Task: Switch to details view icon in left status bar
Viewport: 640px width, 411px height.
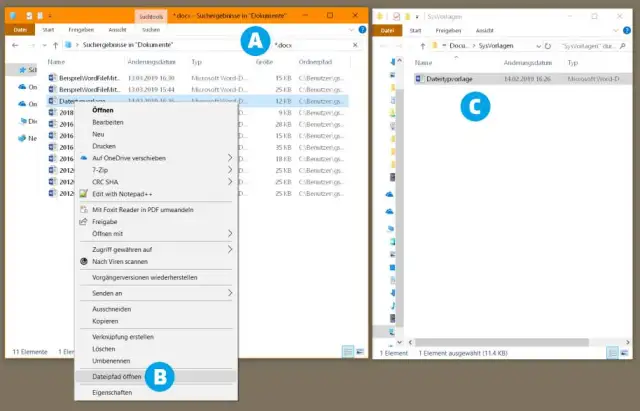Action: point(346,351)
